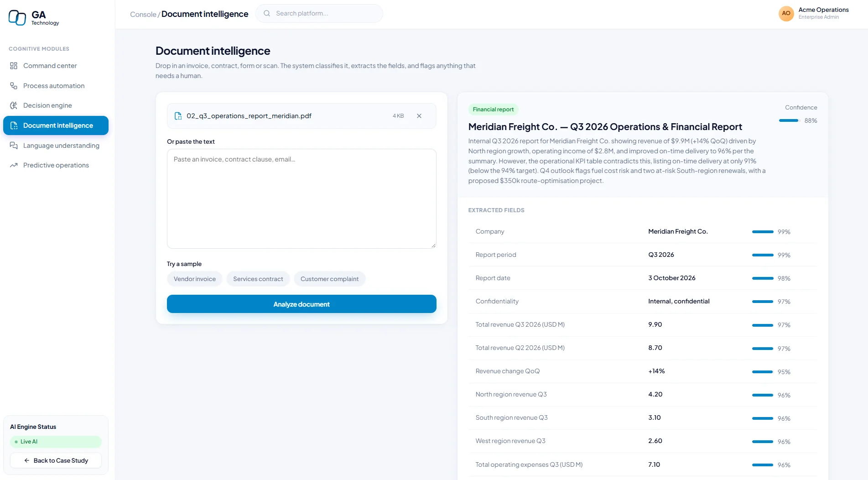Load the Customer complaint sample
Image resolution: width=868 pixels, height=480 pixels.
(329, 279)
